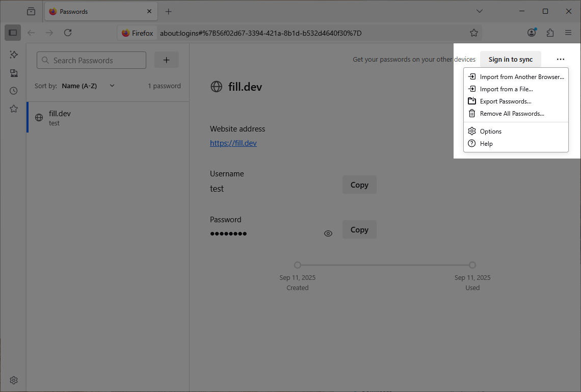Choose Export Passwords menu item
This screenshot has width=581, height=392.
coord(516,101)
